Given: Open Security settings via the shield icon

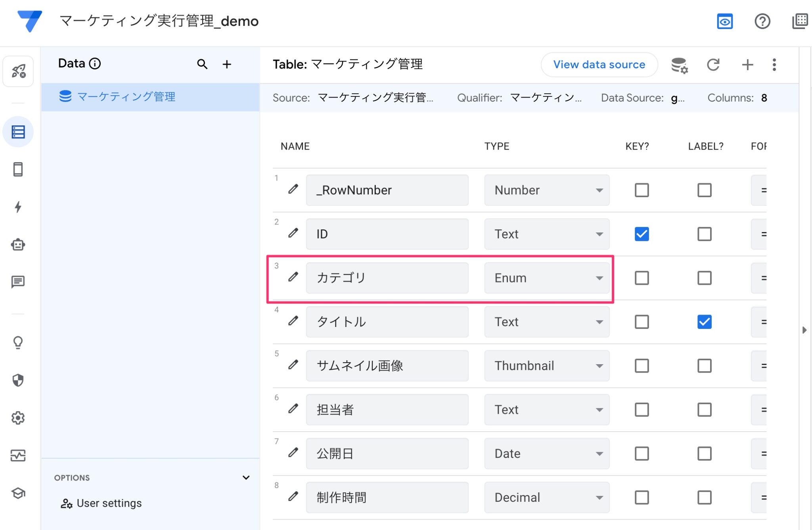Looking at the screenshot, I should point(18,380).
